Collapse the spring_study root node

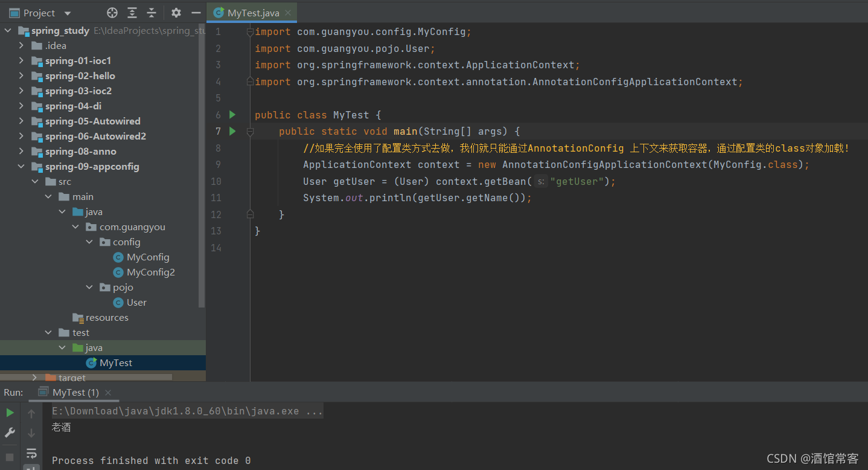click(8, 31)
